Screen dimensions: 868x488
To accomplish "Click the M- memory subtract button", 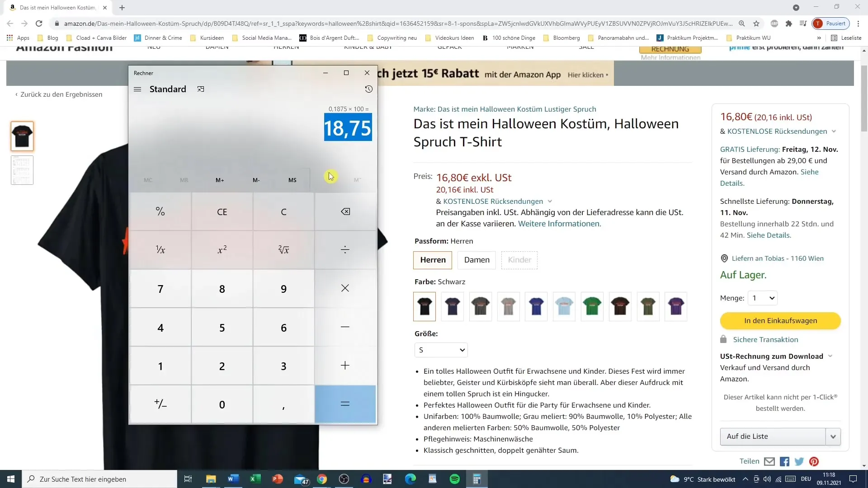I will click(x=256, y=180).
